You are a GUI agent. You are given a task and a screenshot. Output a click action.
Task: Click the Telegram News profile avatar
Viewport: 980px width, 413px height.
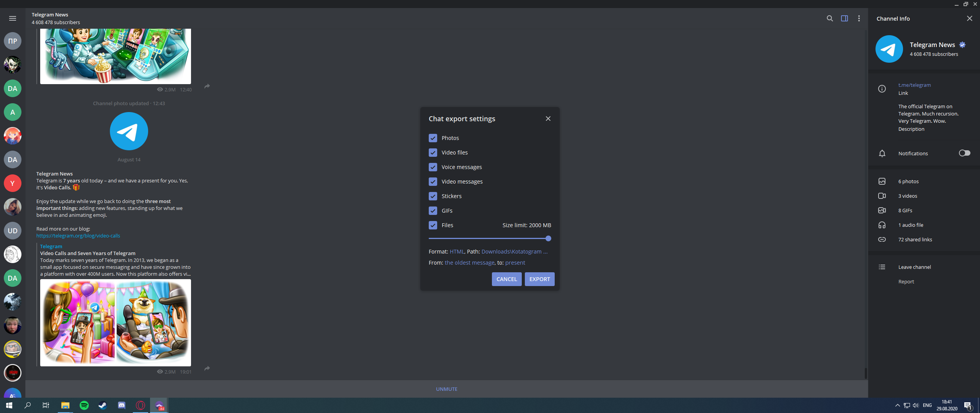click(x=889, y=49)
